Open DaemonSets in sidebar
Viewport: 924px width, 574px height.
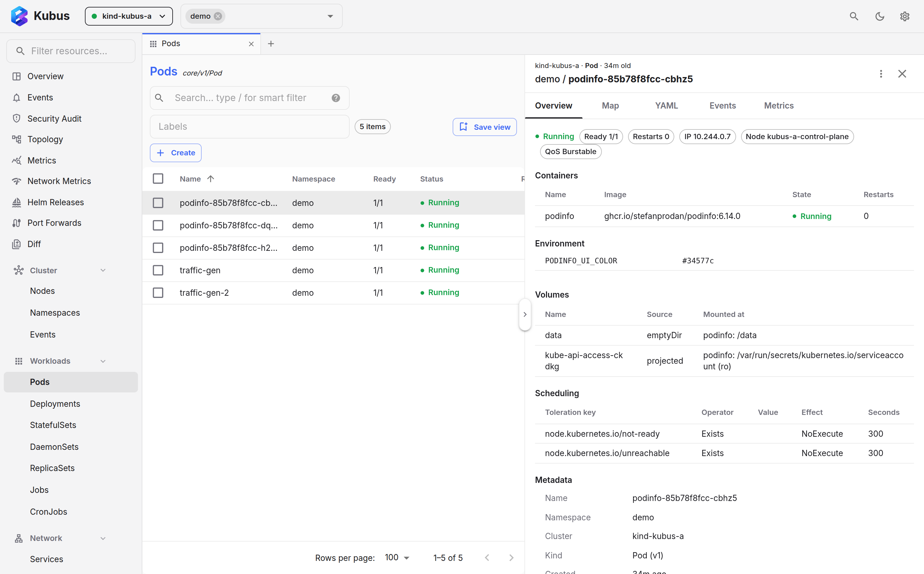[71, 446]
